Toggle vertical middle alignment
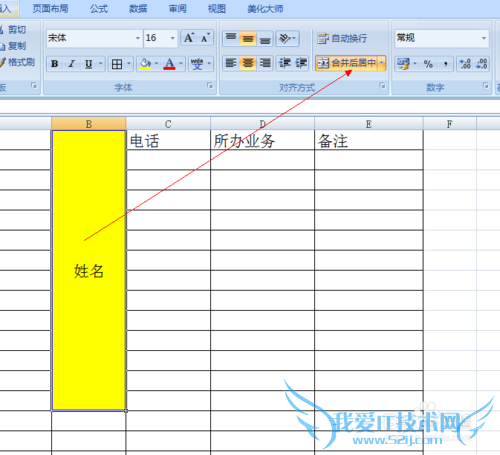500x455 pixels. coord(248,38)
